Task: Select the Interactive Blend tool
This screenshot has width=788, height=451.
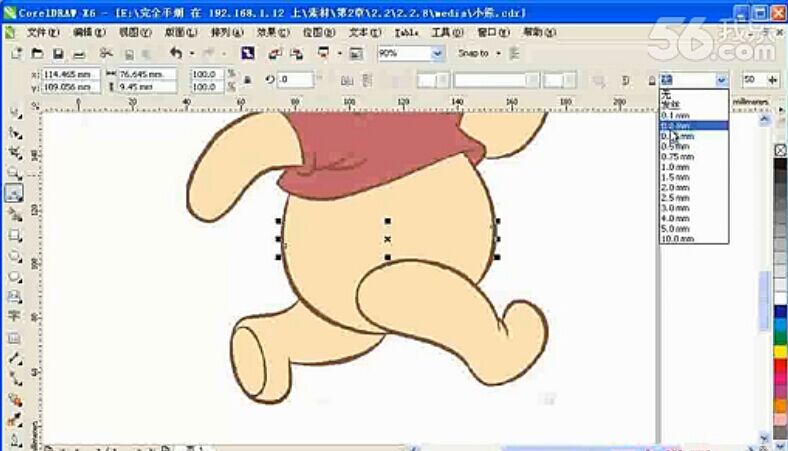Action: point(15,400)
